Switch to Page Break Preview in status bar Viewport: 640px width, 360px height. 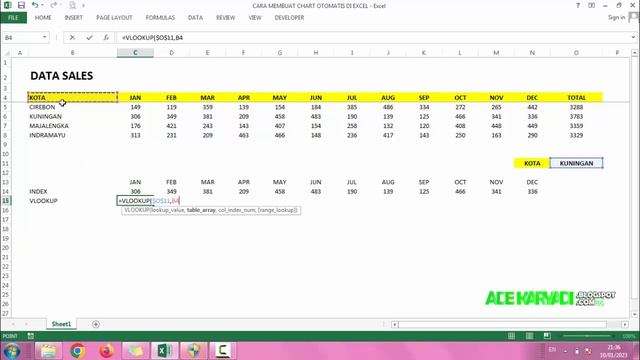[547, 336]
